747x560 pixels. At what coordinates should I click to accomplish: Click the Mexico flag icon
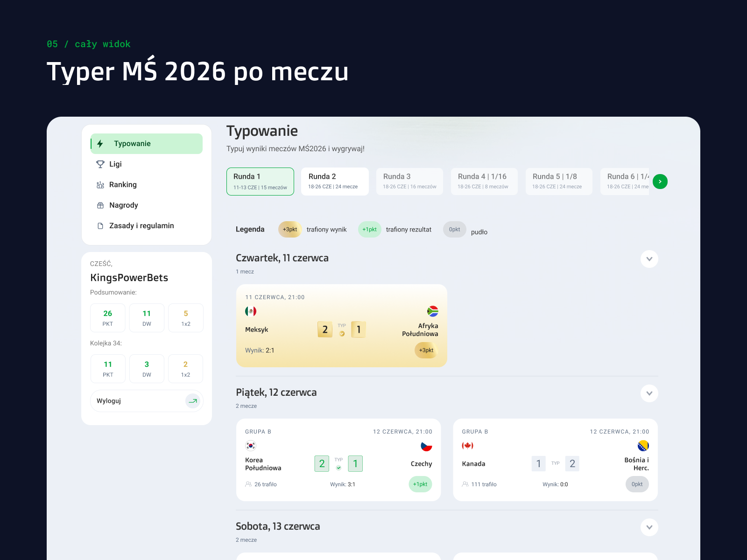tap(251, 311)
